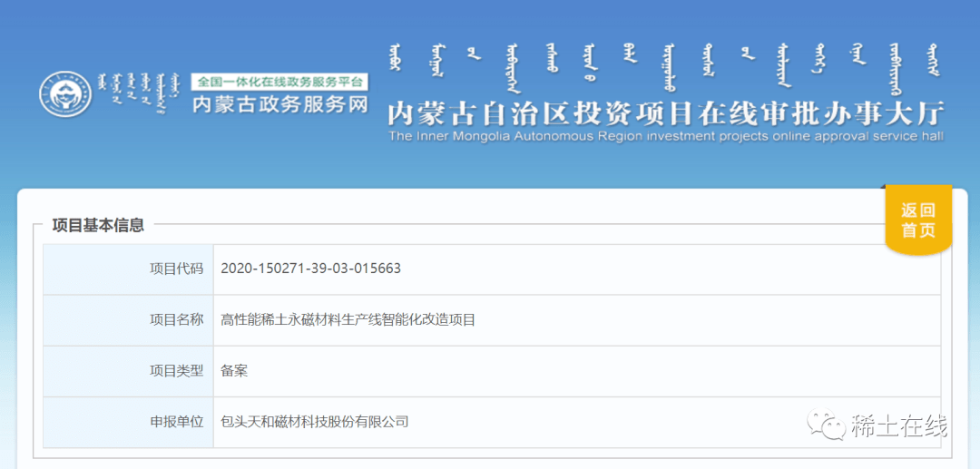Screen dimensions: 980x469
Task: Click the 内蒙古自治区投资项目在线审批办事大厅 title
Action: [666, 113]
